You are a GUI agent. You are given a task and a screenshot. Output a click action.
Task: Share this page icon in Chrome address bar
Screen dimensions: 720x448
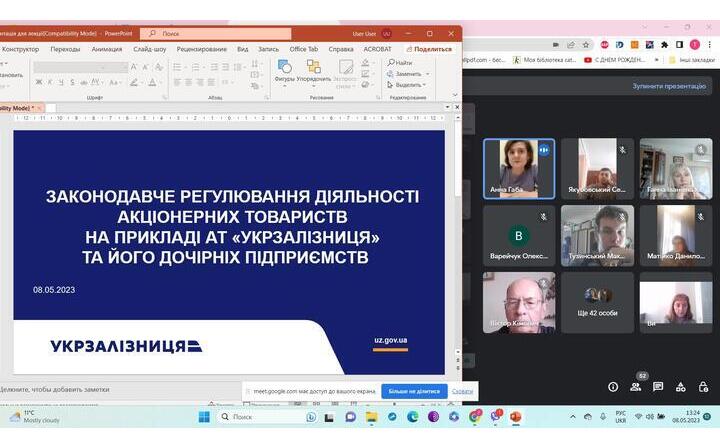[x=571, y=45]
